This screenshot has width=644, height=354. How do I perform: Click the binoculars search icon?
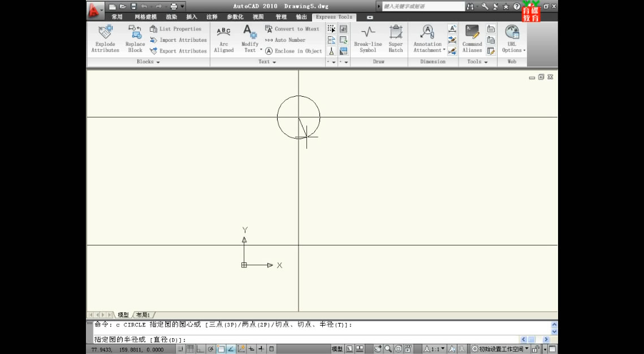coord(470,7)
